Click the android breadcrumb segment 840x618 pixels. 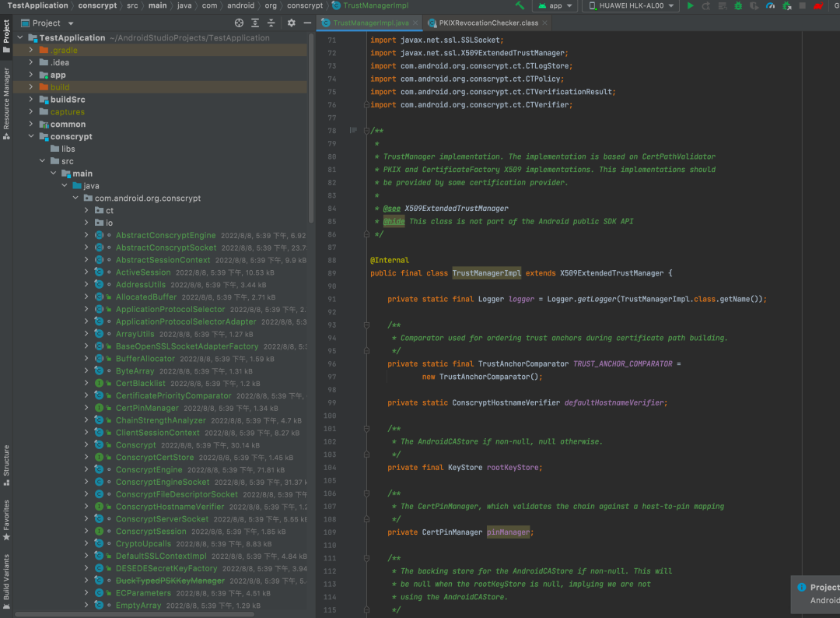pyautogui.click(x=240, y=5)
